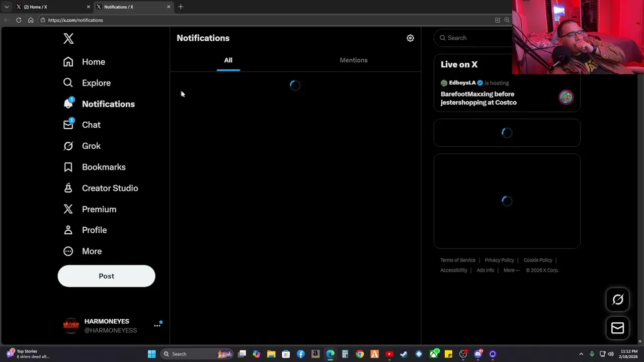The image size is (644, 362).
Task: Click the address bar URL
Action: pyautogui.click(x=75, y=20)
